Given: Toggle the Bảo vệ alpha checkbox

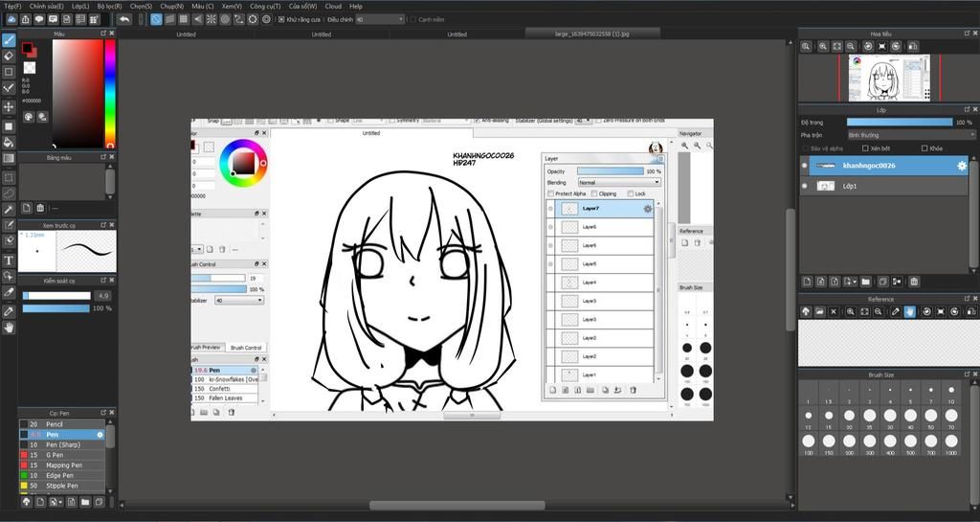Looking at the screenshot, I should [806, 148].
